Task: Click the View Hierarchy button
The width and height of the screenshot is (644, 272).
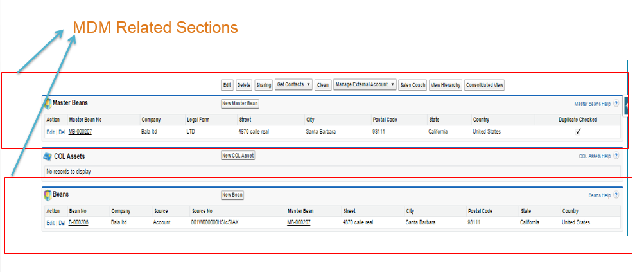Action: point(446,85)
